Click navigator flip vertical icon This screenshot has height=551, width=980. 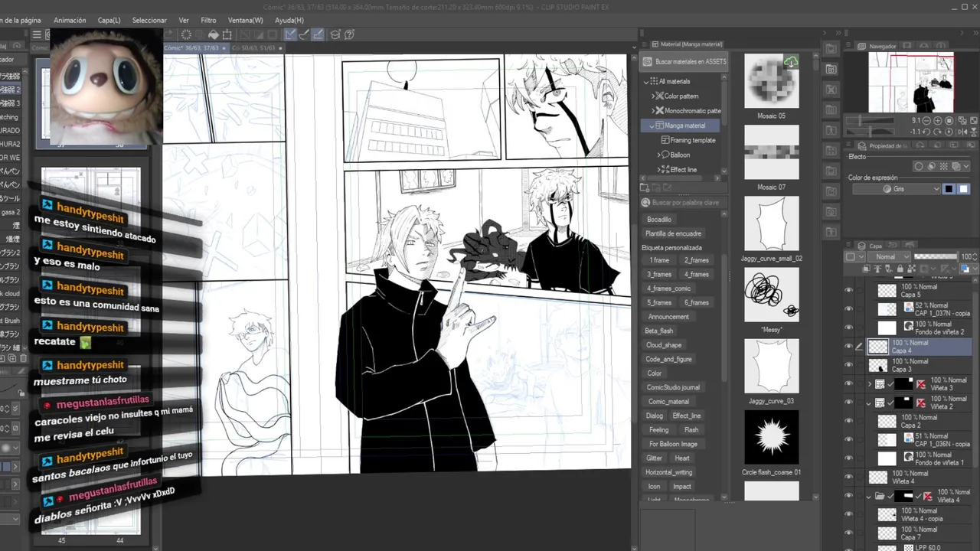[973, 132]
